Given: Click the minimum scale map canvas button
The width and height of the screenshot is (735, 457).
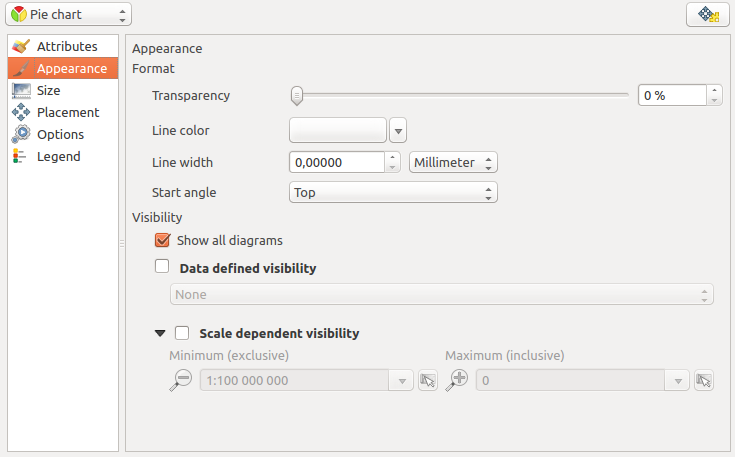Looking at the screenshot, I should [x=428, y=380].
